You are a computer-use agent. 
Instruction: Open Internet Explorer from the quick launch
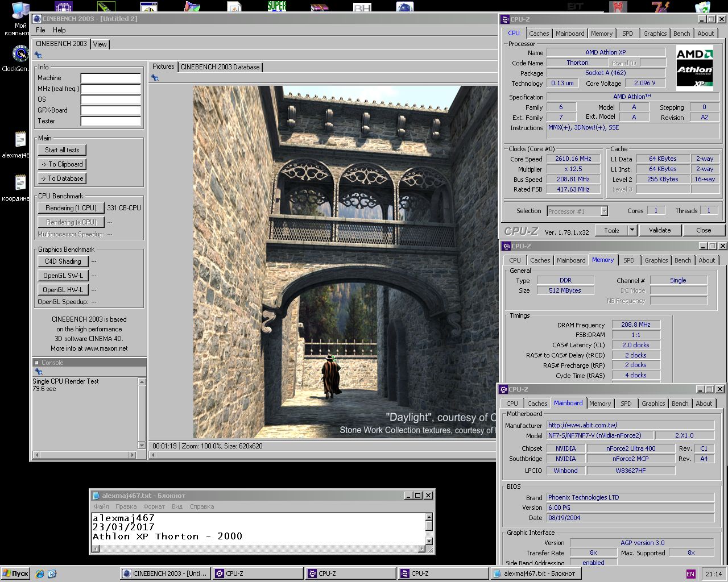click(39, 573)
